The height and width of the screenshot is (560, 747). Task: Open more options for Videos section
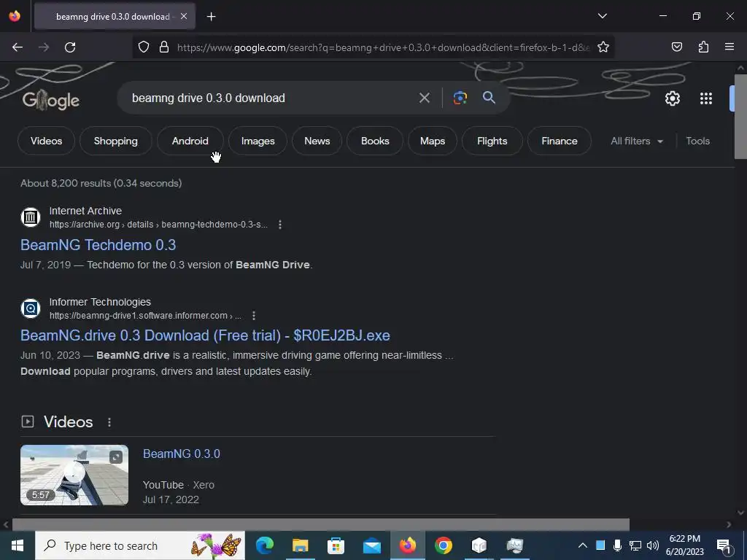pos(109,422)
